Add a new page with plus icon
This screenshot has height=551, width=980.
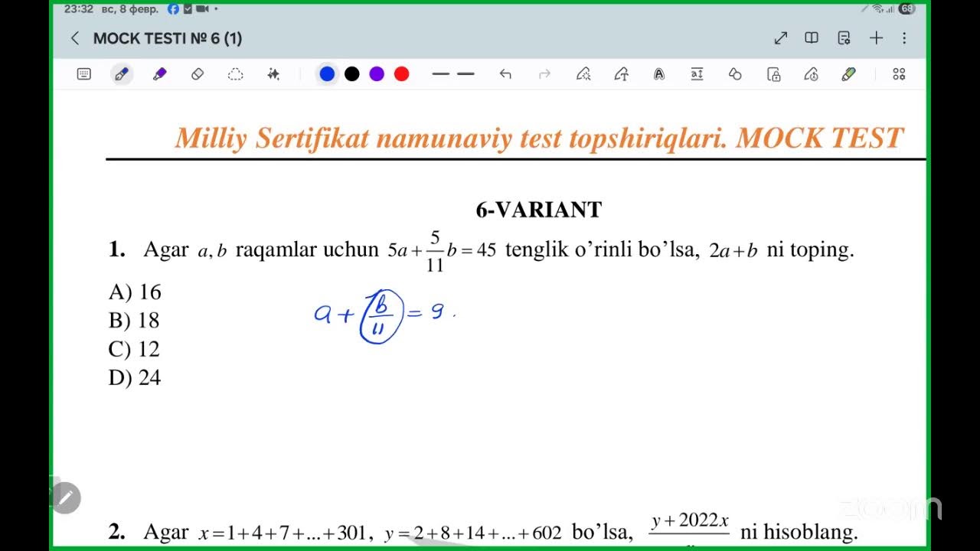point(876,38)
